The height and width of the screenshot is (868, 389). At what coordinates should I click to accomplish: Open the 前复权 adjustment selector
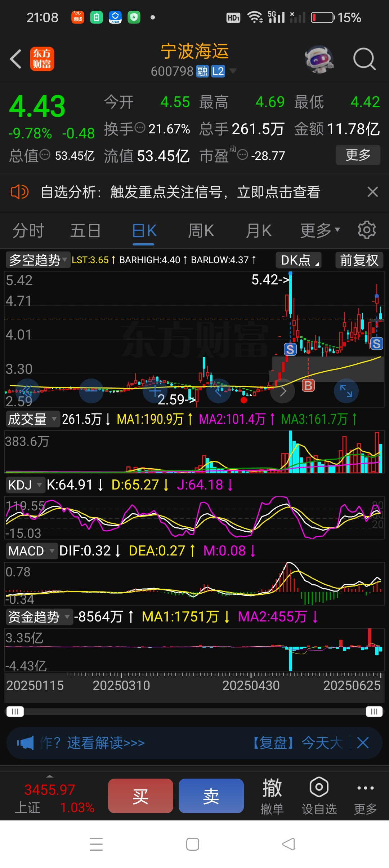click(x=359, y=260)
